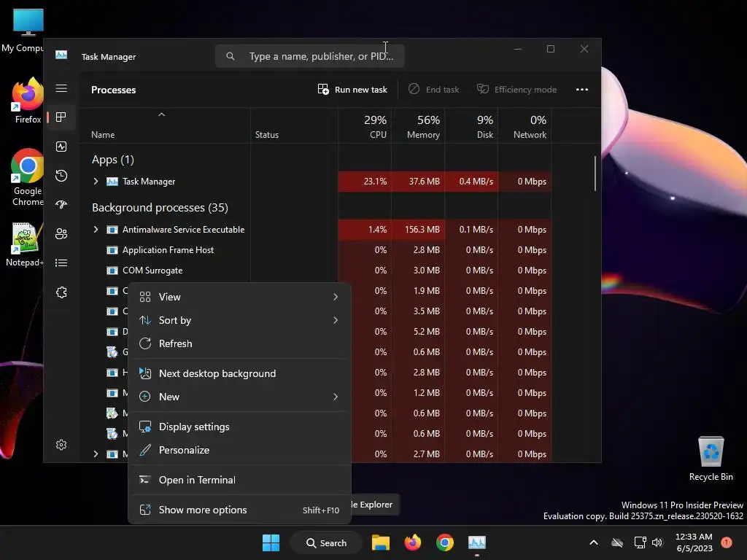The width and height of the screenshot is (747, 560).
Task: Choose Personalize from context menu
Action: click(239, 450)
